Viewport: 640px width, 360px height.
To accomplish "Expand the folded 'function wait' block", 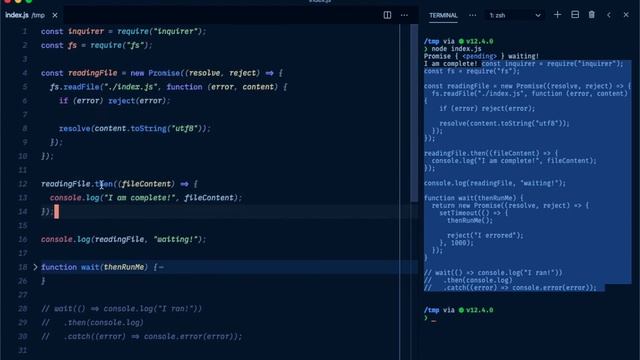I will coord(35,267).
